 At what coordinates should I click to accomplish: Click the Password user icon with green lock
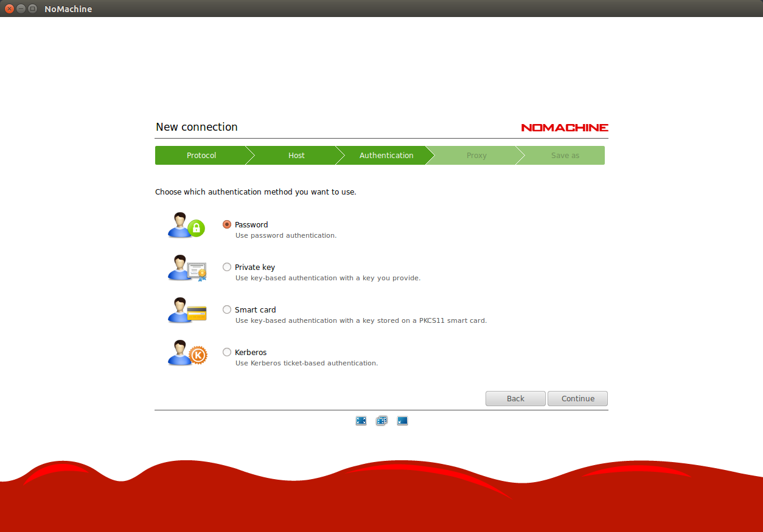point(187,226)
